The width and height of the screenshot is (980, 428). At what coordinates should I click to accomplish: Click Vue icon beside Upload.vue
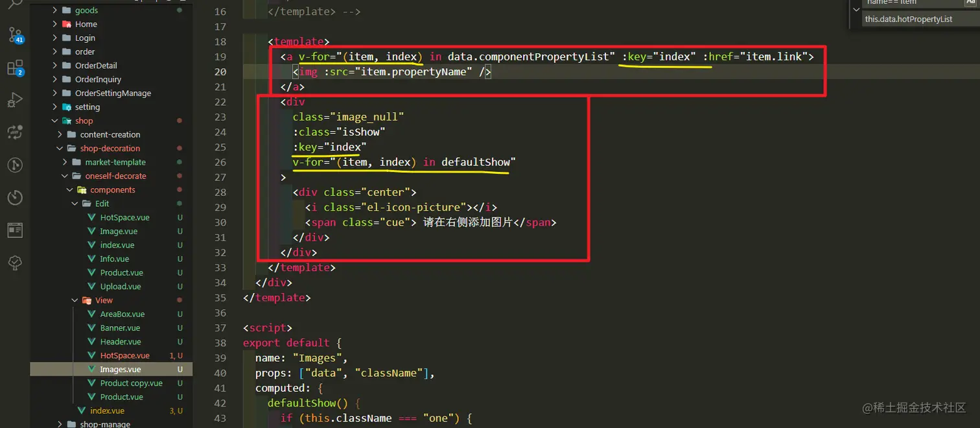91,287
